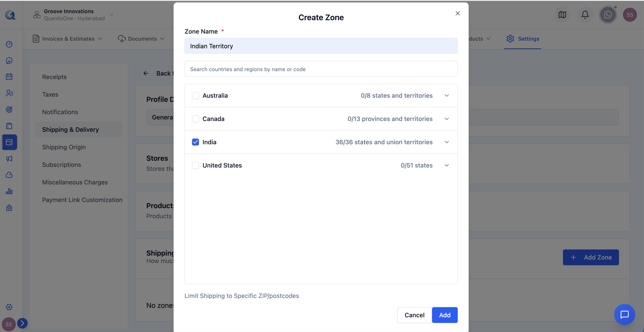The image size is (644, 332).
Task: Open the Invoices & Estimates menu
Action: pyautogui.click(x=67, y=39)
